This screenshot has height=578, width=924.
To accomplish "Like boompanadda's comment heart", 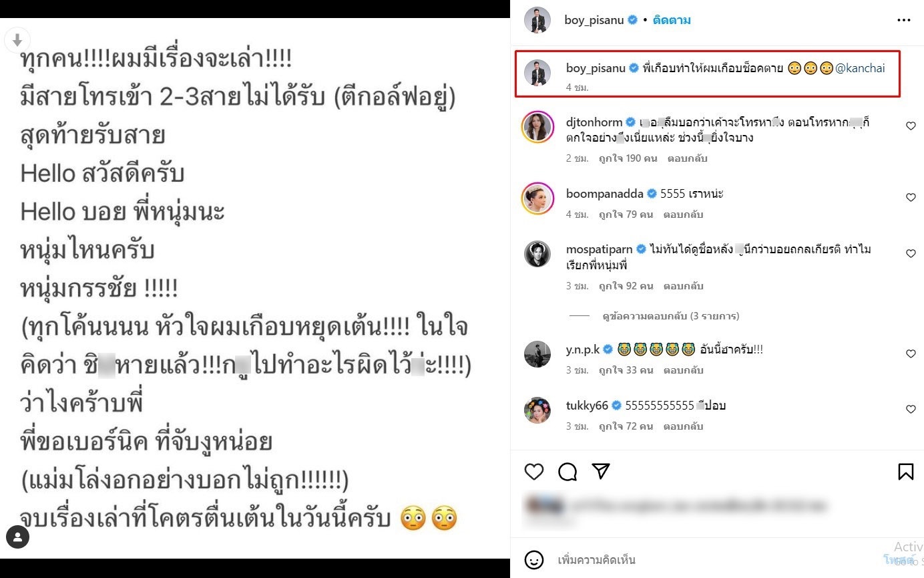I will coord(911,197).
